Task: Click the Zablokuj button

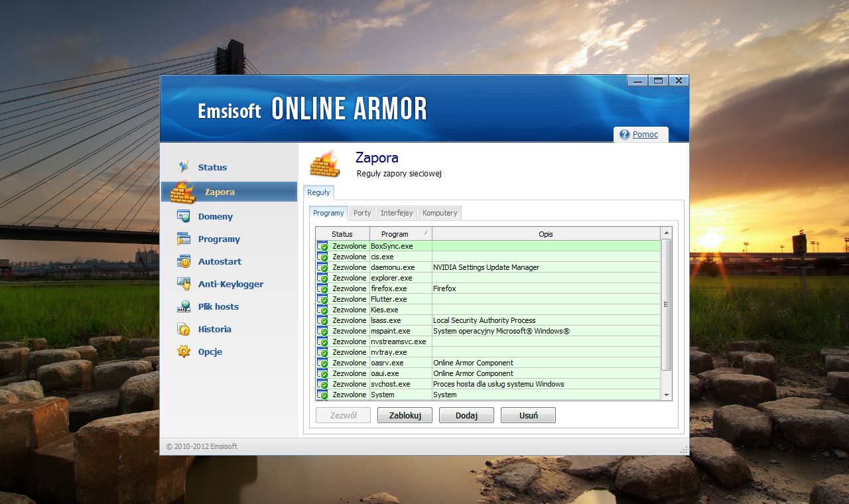Action: (x=405, y=415)
